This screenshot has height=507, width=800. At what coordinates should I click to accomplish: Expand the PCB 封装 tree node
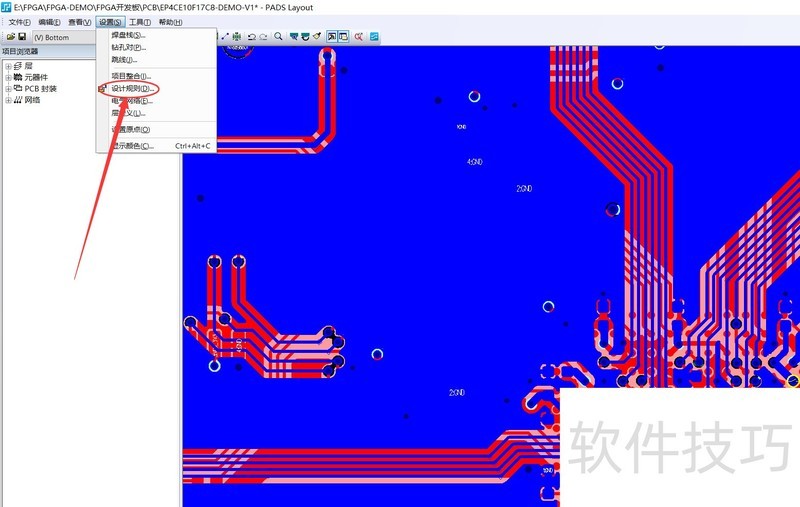pos(8,89)
